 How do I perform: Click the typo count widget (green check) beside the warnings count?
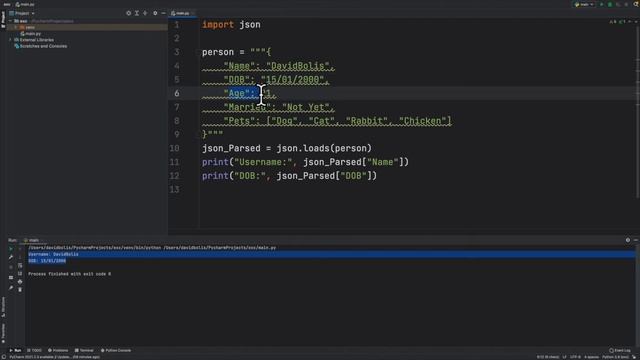pos(622,22)
